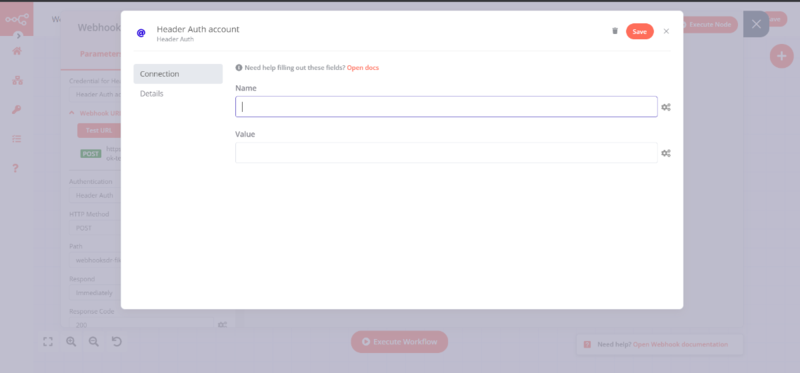Save the Header Auth account credential
This screenshot has width=800, height=373.
coord(639,32)
